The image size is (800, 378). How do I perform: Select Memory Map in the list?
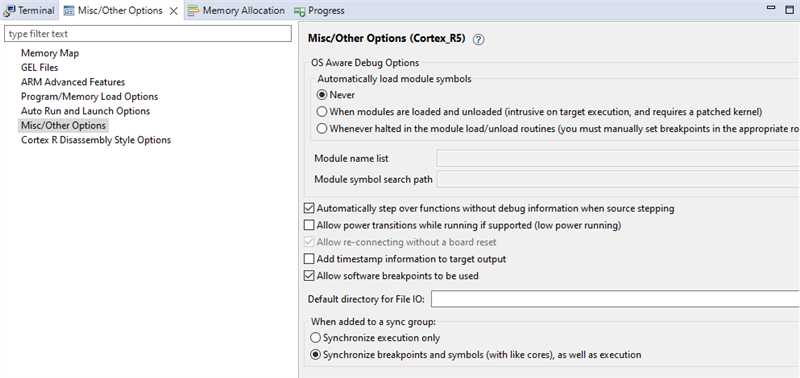[x=50, y=53]
